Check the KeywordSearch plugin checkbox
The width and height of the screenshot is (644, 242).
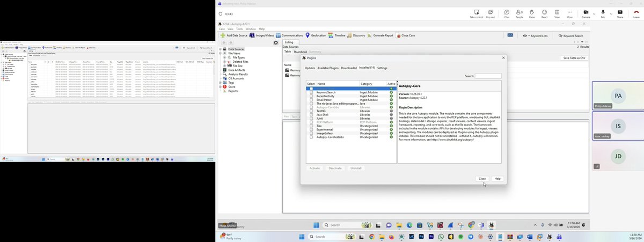click(x=311, y=92)
